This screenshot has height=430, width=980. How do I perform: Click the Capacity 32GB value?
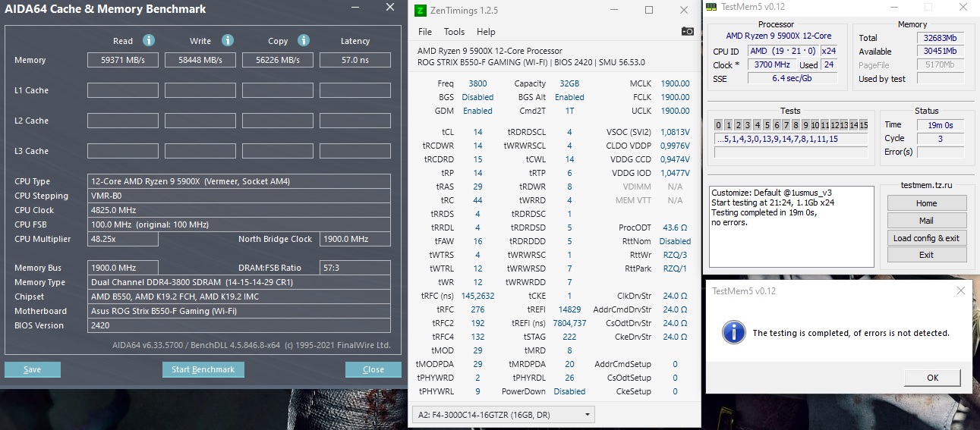click(569, 83)
